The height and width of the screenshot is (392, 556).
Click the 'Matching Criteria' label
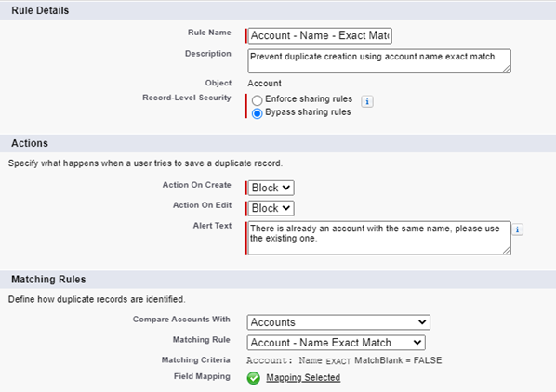[196, 360]
